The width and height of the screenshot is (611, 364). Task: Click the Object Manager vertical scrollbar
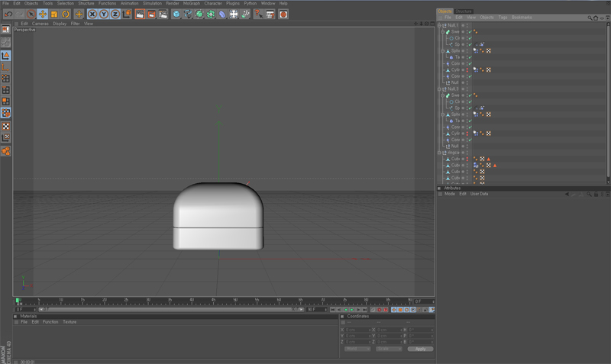(608, 102)
